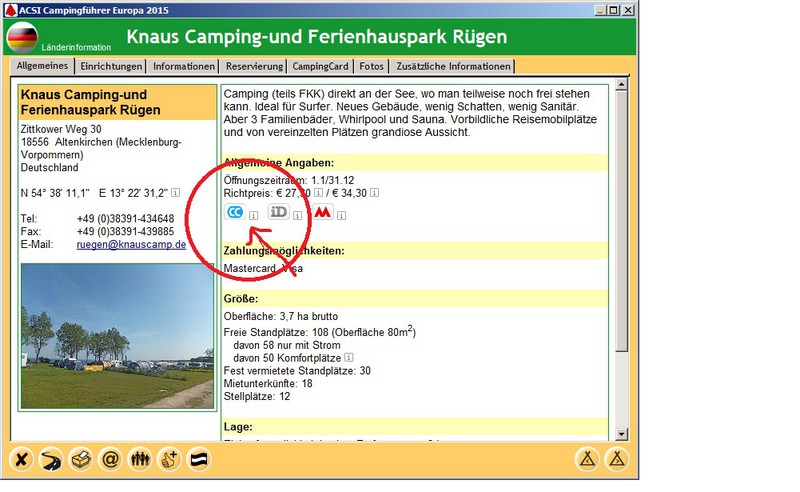
Task: Go to Zusätzliche Informationen tab
Action: click(x=452, y=67)
